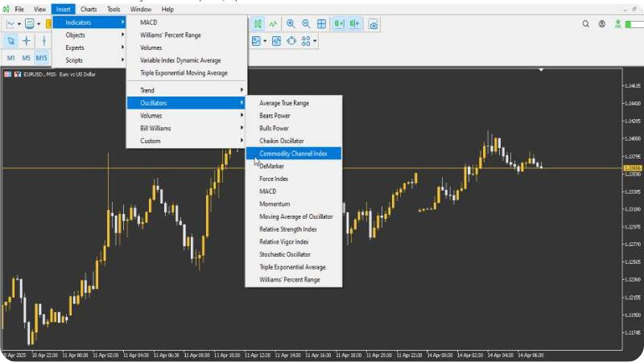
Task: Tile chart windows with grid icon
Action: click(321, 24)
